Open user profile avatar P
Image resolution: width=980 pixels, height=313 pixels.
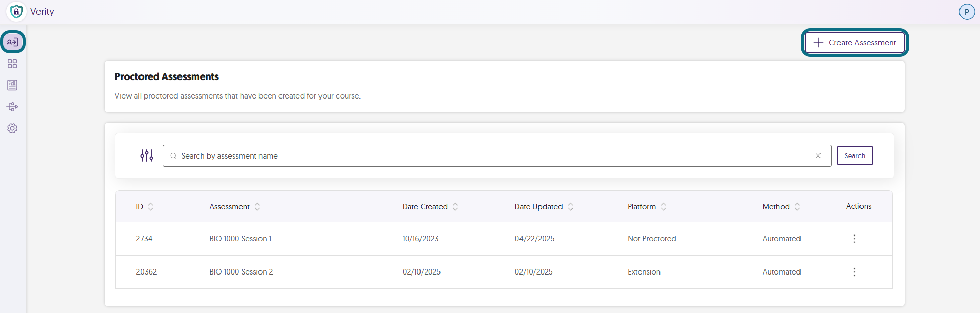tap(967, 12)
